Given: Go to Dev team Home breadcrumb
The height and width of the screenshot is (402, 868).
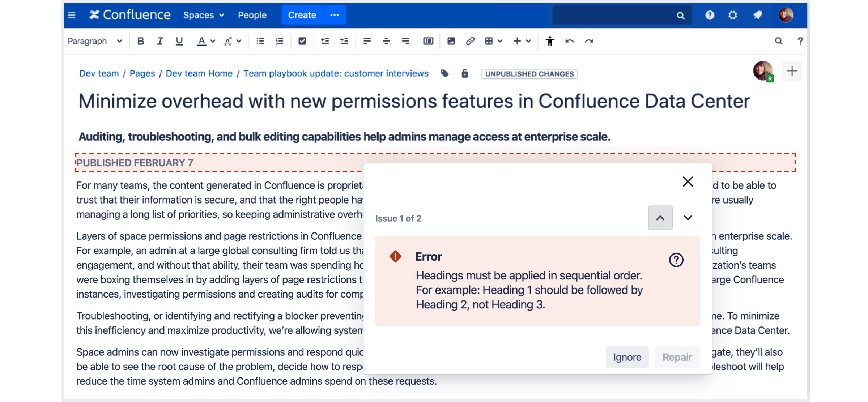Looking at the screenshot, I should pyautogui.click(x=199, y=73).
